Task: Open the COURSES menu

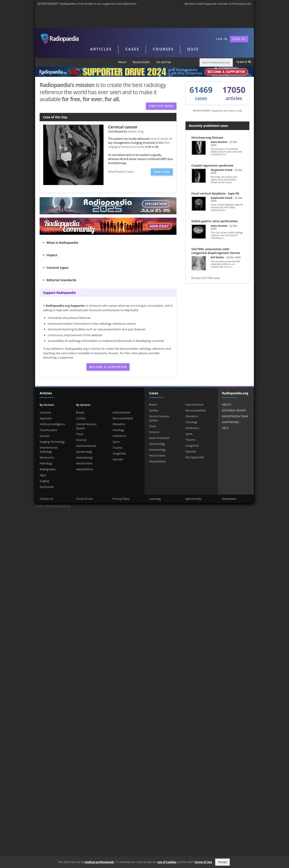Action: (x=163, y=49)
